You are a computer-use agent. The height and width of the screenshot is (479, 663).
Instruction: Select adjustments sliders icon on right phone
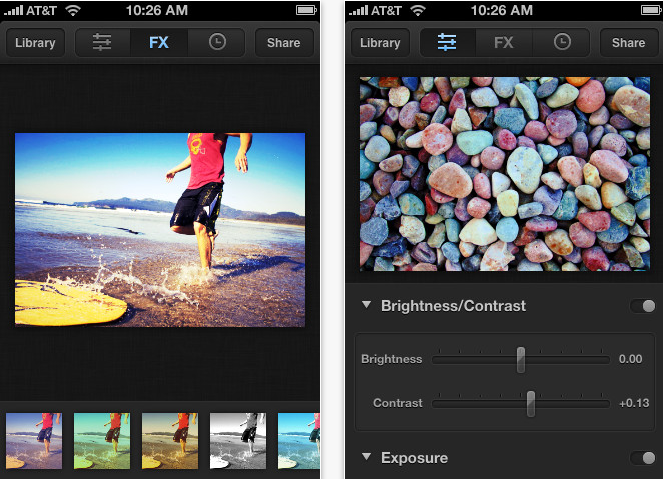click(x=447, y=43)
